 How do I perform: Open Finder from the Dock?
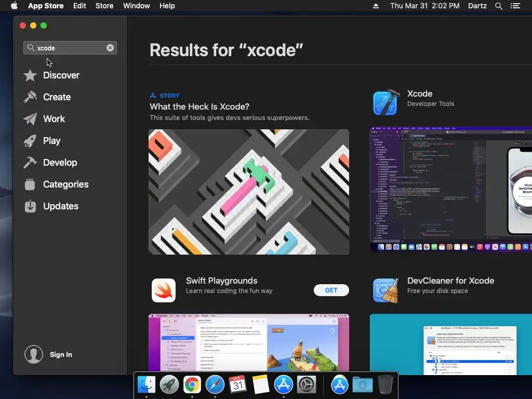pos(147,385)
